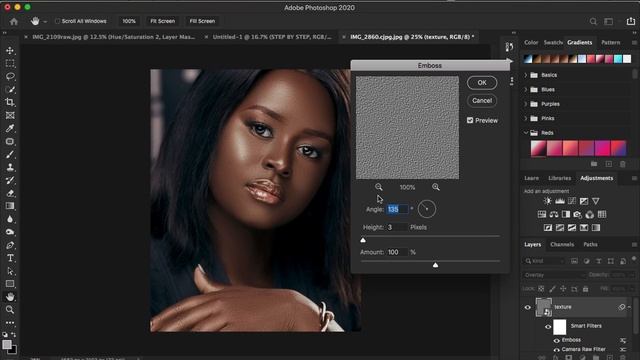Image resolution: width=640 pixels, height=360 pixels.
Task: Add an Invert adjustment
Action: click(548, 228)
